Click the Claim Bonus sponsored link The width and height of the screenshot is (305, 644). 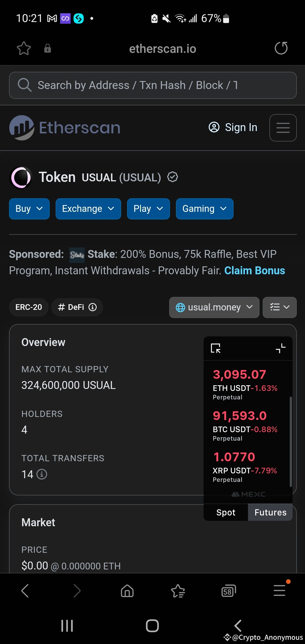pyautogui.click(x=254, y=271)
